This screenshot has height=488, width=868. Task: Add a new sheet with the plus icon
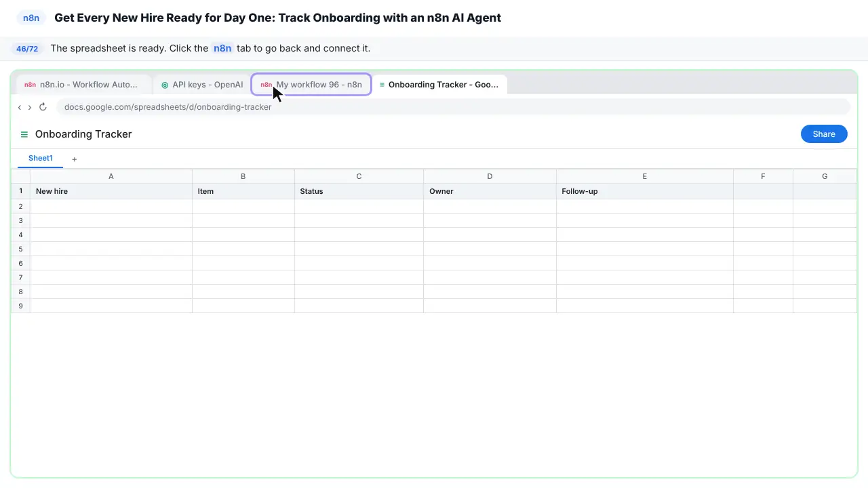click(75, 159)
